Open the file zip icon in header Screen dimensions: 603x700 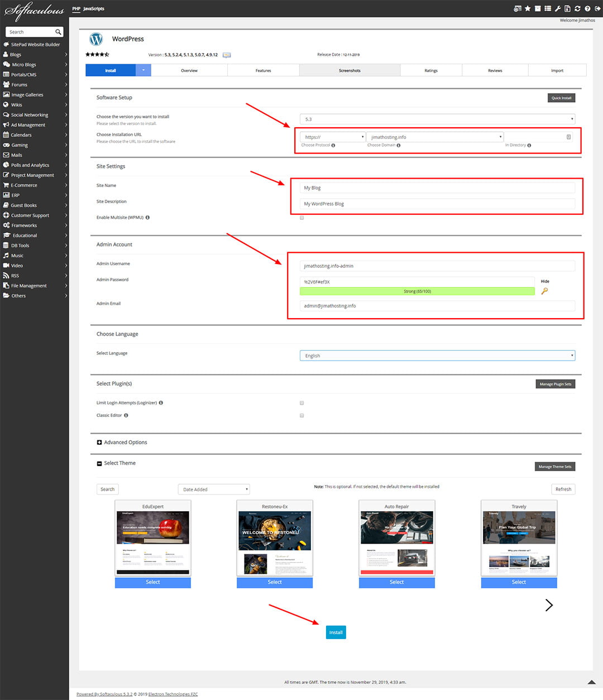[567, 8]
